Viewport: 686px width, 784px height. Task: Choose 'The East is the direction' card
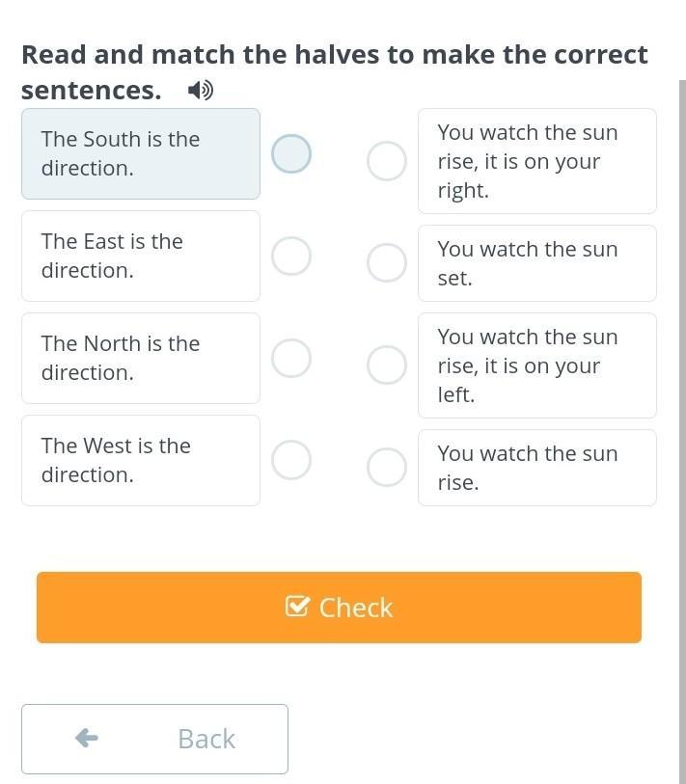click(x=141, y=256)
